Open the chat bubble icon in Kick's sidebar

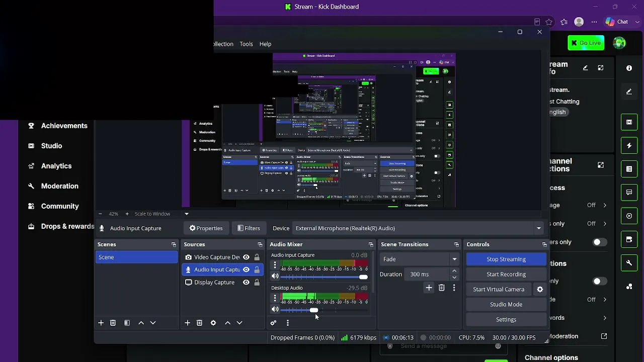tap(629, 193)
